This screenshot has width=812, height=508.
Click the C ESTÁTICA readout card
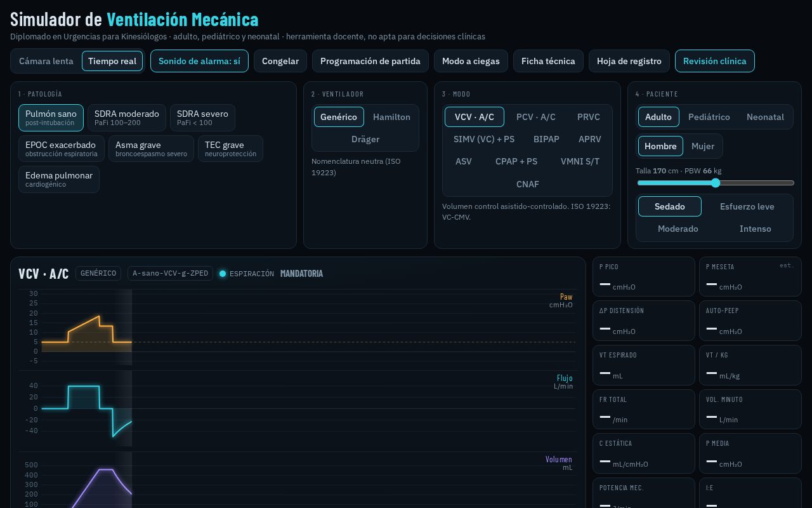pyautogui.click(x=644, y=453)
